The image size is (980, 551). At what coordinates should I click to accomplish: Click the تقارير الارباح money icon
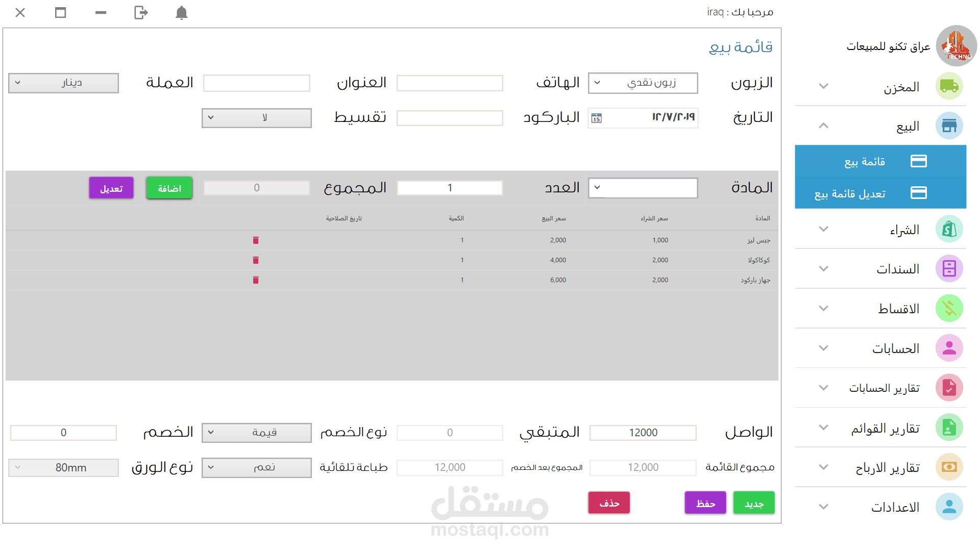pyautogui.click(x=949, y=467)
